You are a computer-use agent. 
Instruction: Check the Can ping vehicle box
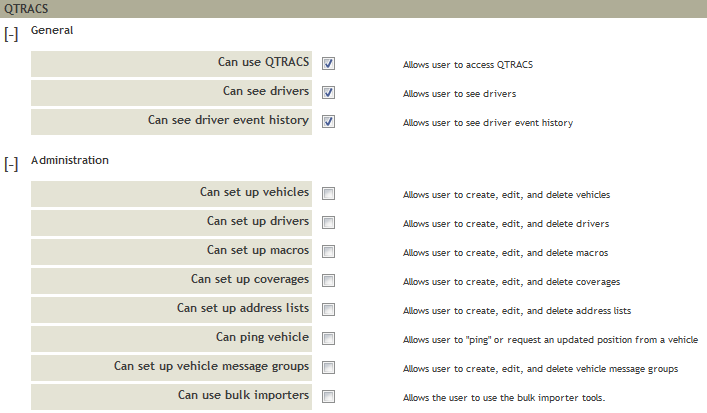(x=328, y=339)
